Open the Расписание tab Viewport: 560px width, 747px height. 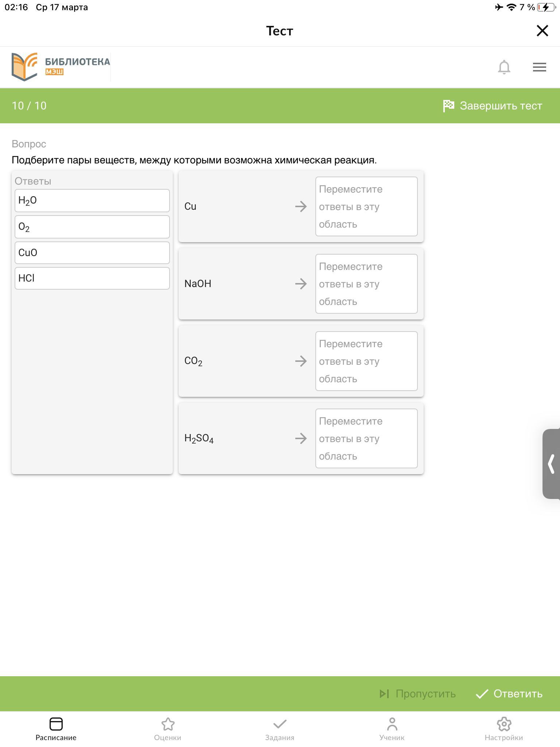tap(56, 729)
